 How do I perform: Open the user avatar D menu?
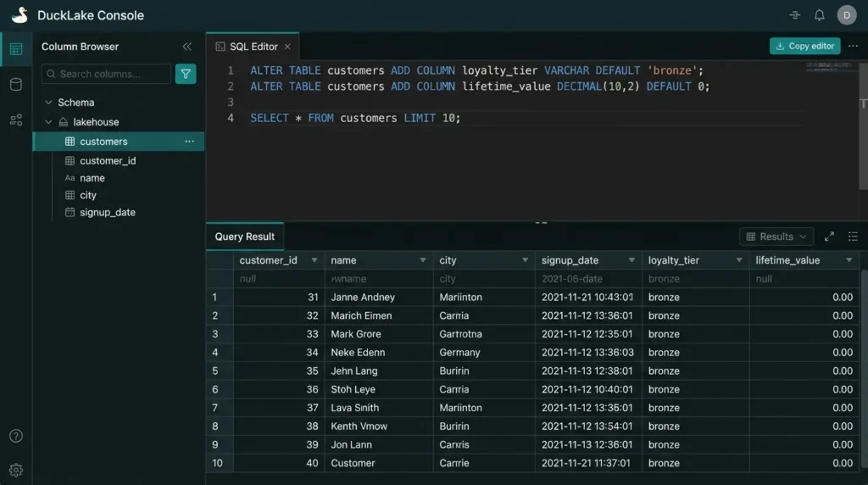847,15
